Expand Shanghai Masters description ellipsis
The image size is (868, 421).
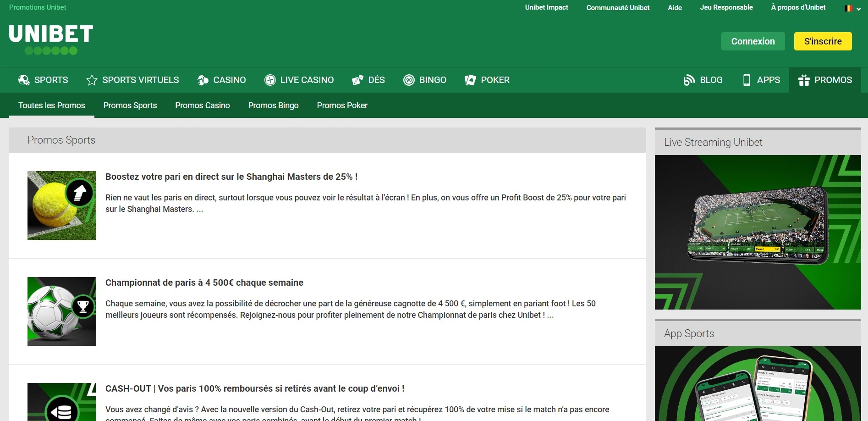(x=200, y=210)
